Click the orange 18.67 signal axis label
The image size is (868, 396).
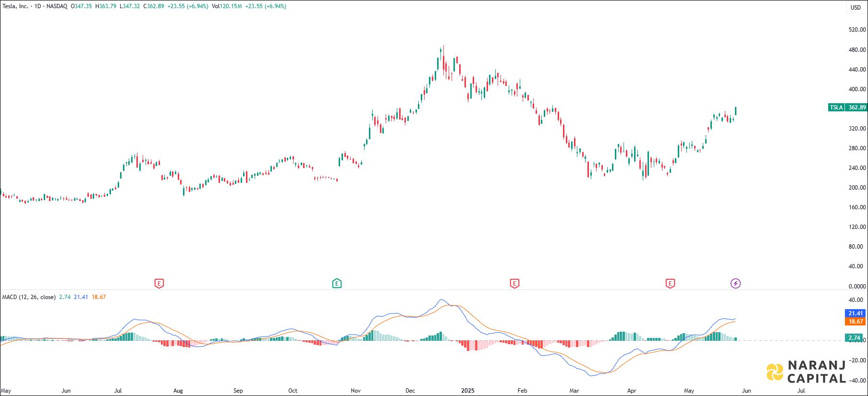coord(856,322)
